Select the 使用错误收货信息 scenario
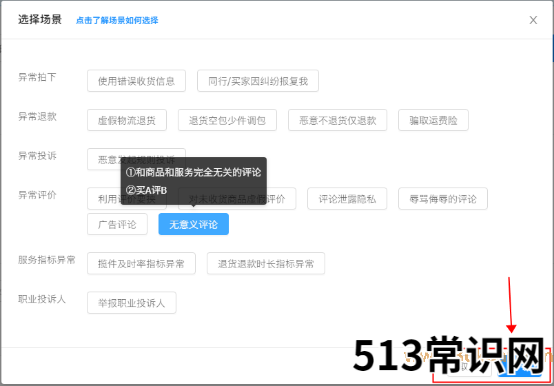The height and width of the screenshot is (386, 554). 136,81
